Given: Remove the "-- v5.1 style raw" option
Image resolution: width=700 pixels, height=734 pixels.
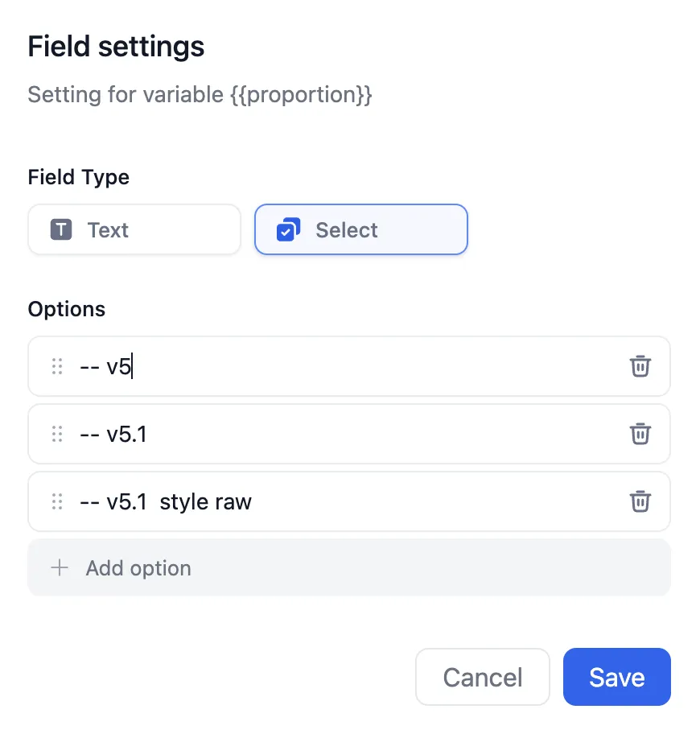Looking at the screenshot, I should 640,501.
